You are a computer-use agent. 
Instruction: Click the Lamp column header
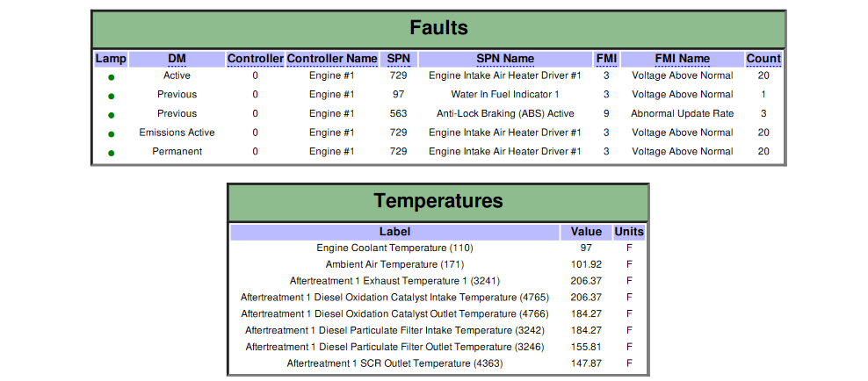pos(111,59)
